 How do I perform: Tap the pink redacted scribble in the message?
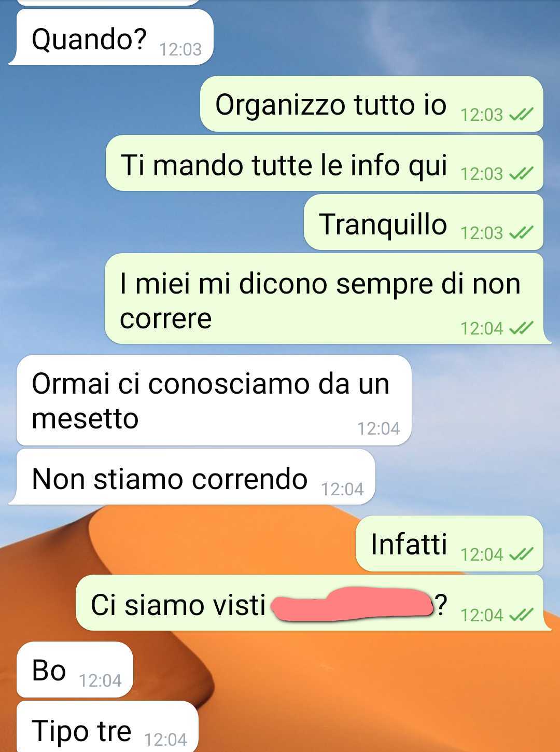click(353, 605)
